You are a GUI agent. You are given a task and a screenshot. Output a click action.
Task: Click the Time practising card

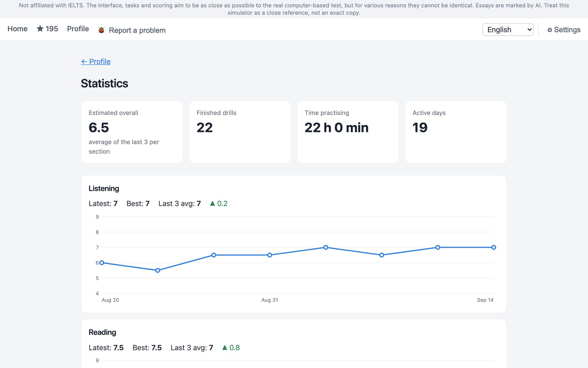tap(348, 132)
